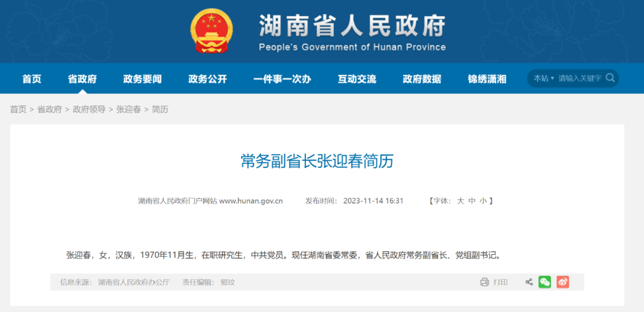Click the 打印 print label
The image size is (644, 312).
coord(501,282)
